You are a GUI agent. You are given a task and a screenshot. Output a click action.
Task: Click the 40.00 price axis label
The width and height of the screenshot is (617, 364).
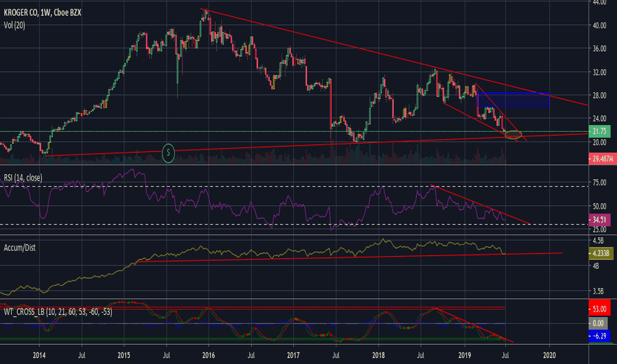[600, 26]
